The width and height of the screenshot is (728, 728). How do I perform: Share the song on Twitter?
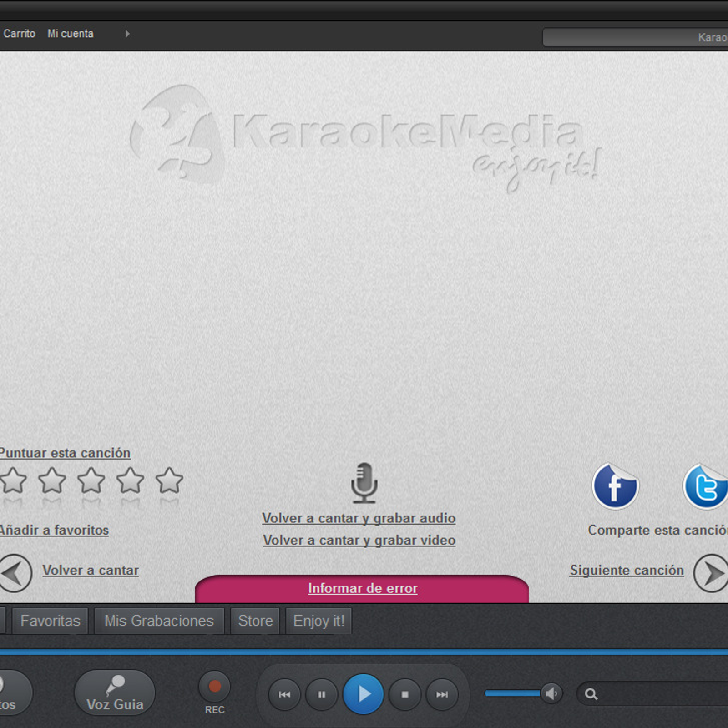(706, 486)
